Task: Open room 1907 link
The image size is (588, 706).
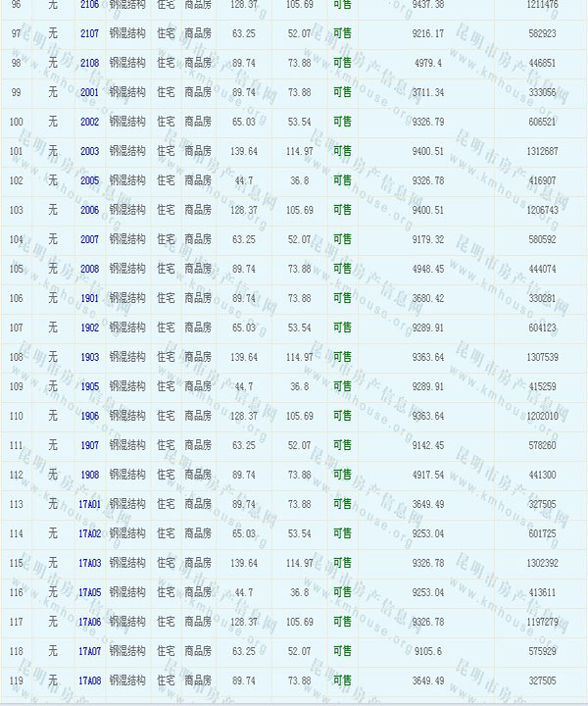Action: point(89,445)
